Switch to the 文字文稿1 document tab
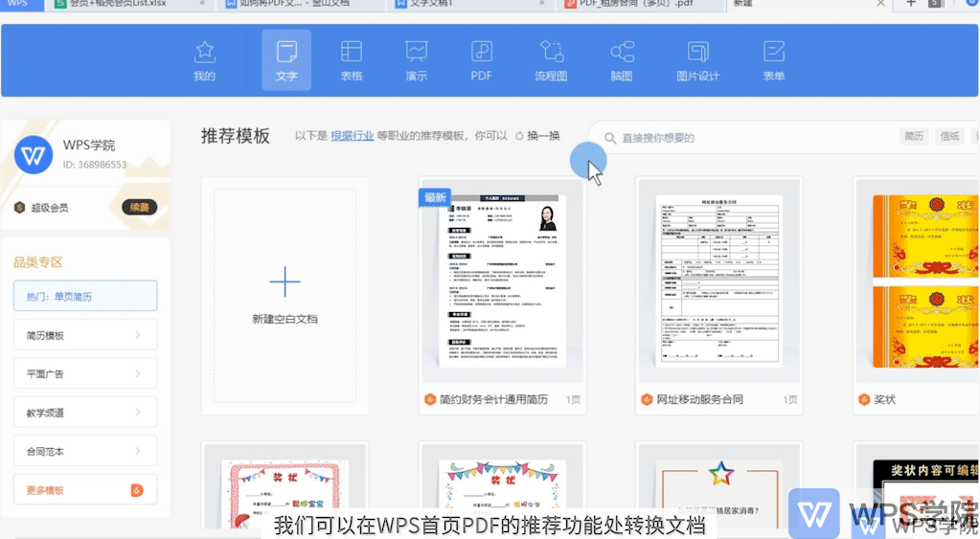 (x=470, y=5)
